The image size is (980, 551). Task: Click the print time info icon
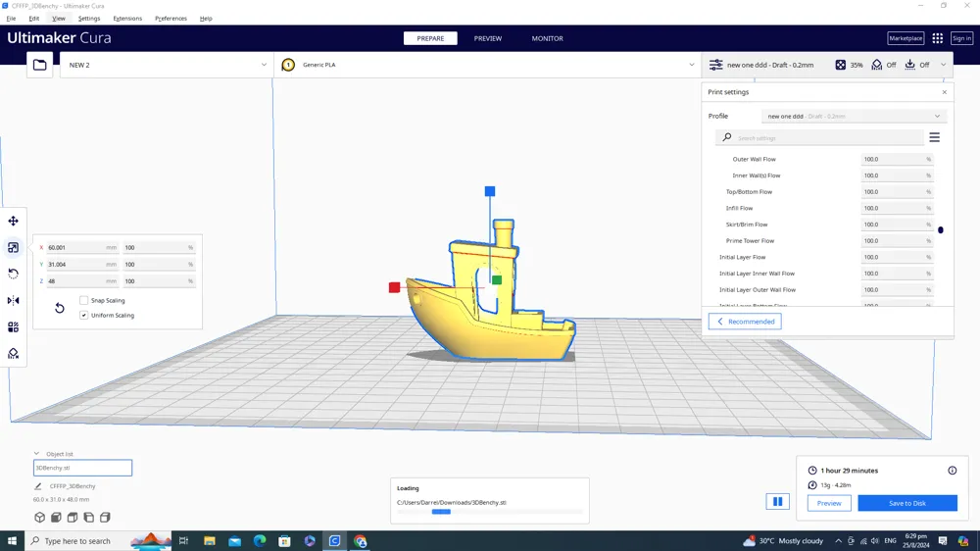(952, 471)
